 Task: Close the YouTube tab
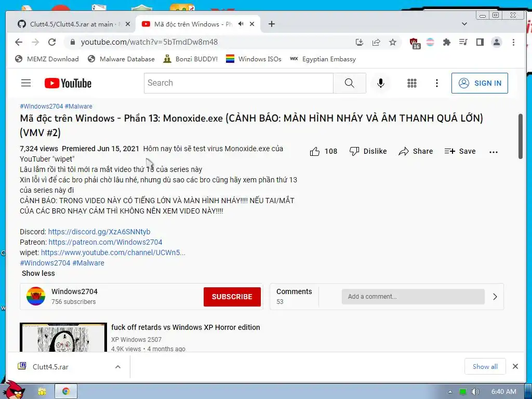click(x=252, y=24)
